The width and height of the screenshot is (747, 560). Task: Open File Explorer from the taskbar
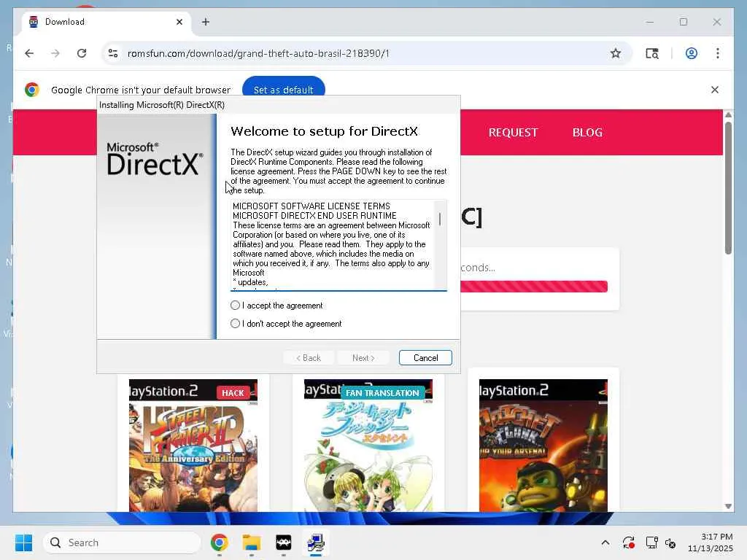[251, 542]
